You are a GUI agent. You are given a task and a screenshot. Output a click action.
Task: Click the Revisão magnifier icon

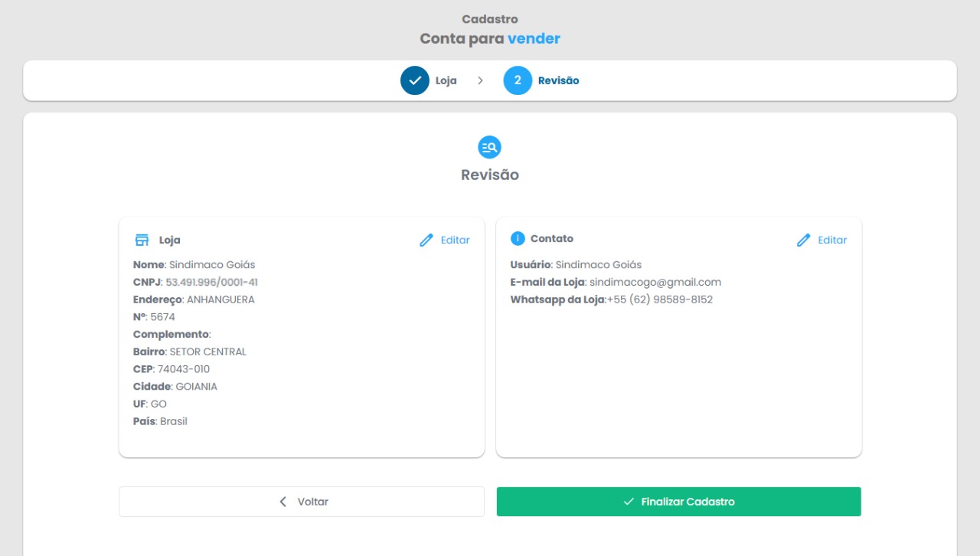pos(489,147)
